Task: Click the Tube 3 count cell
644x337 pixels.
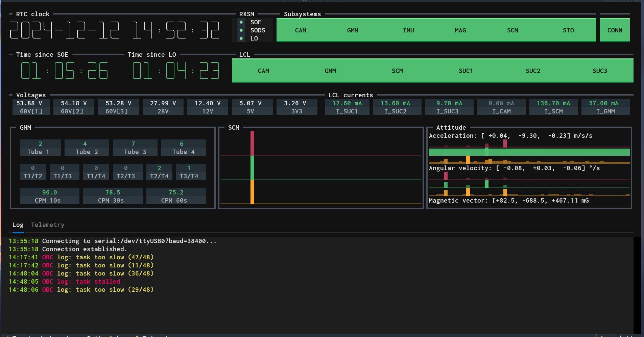Action: (135, 148)
